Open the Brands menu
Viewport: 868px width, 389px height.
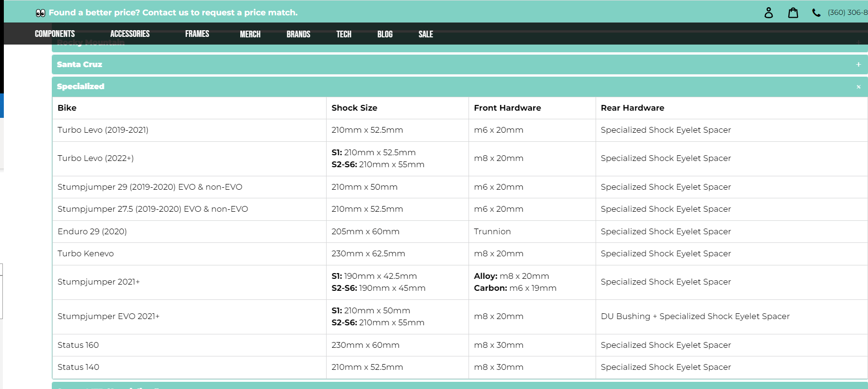click(298, 34)
